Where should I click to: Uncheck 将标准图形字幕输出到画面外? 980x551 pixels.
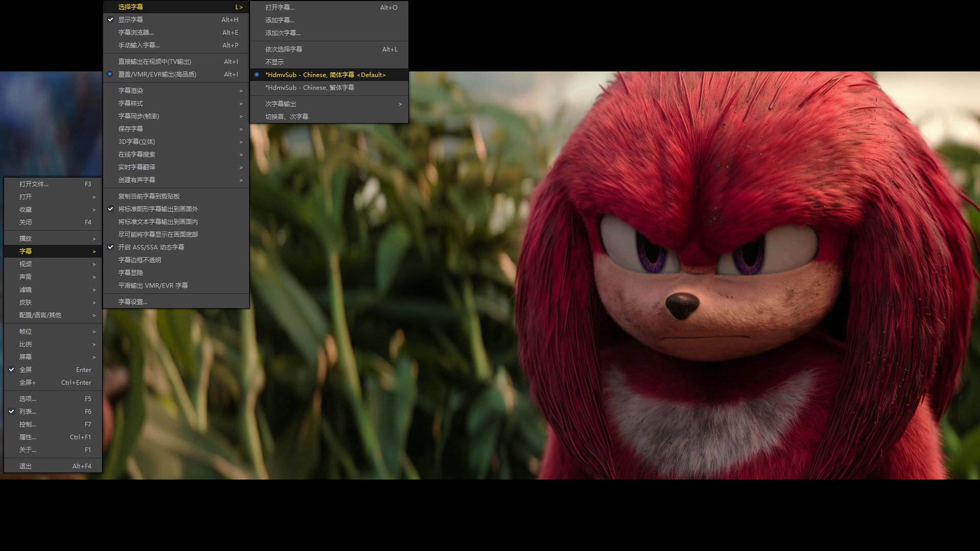[158, 209]
